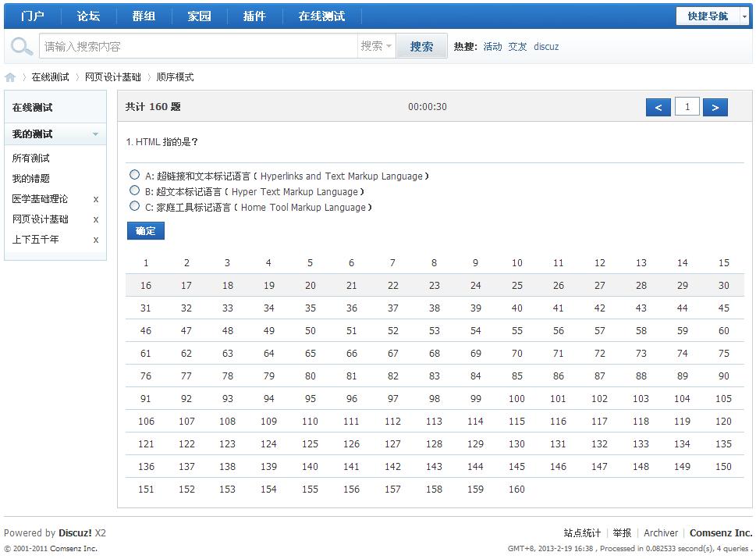This screenshot has height=559, width=756.
Task: Go to previous question arrow button
Action: 658,108
